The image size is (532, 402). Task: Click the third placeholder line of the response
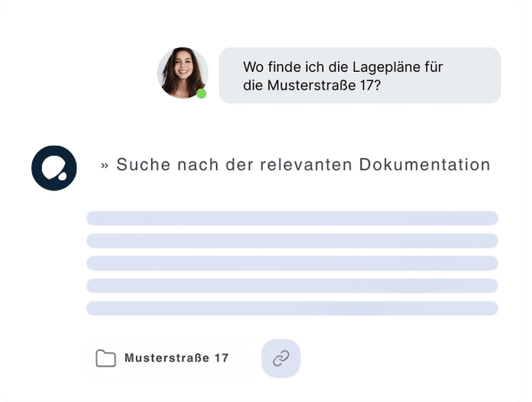[x=292, y=264]
